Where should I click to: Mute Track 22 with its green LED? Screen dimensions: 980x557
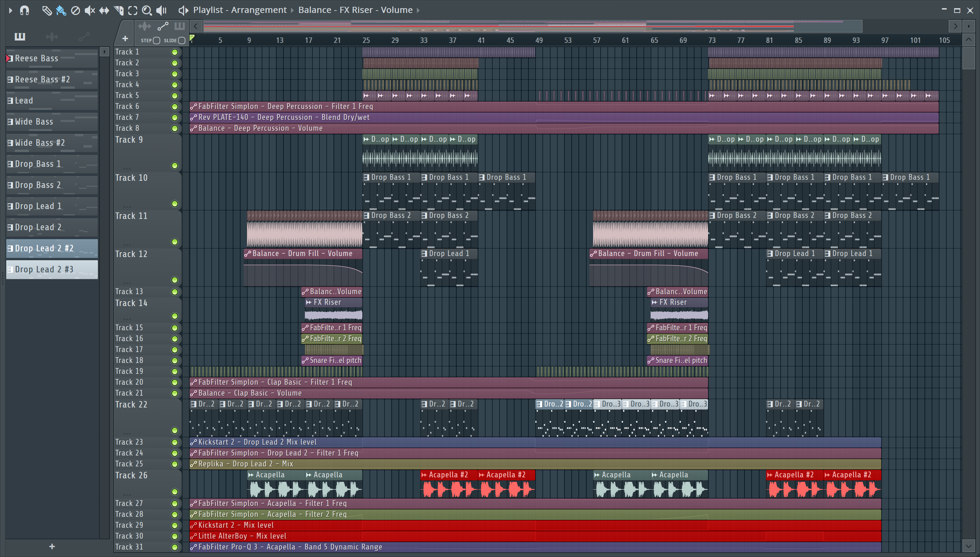(x=175, y=430)
